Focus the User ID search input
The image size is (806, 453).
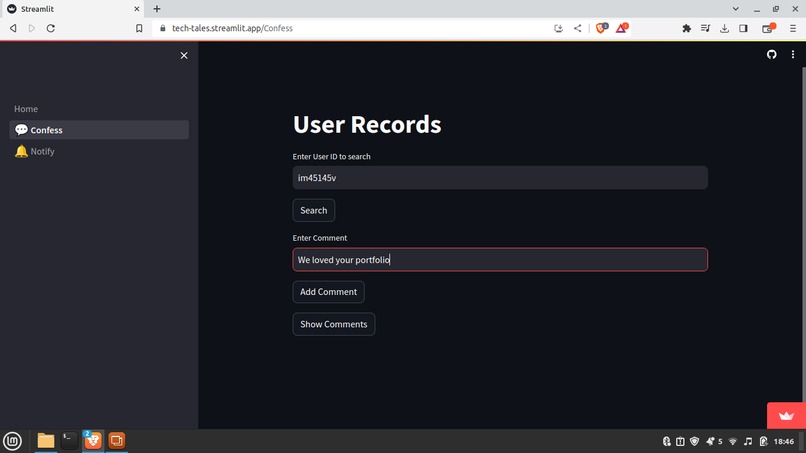[500, 178]
